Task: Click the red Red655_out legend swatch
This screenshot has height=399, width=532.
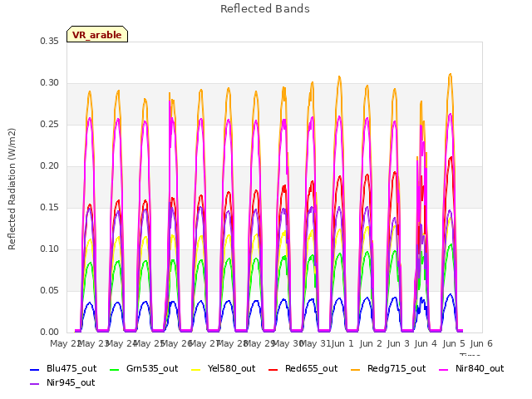Action: click(273, 369)
